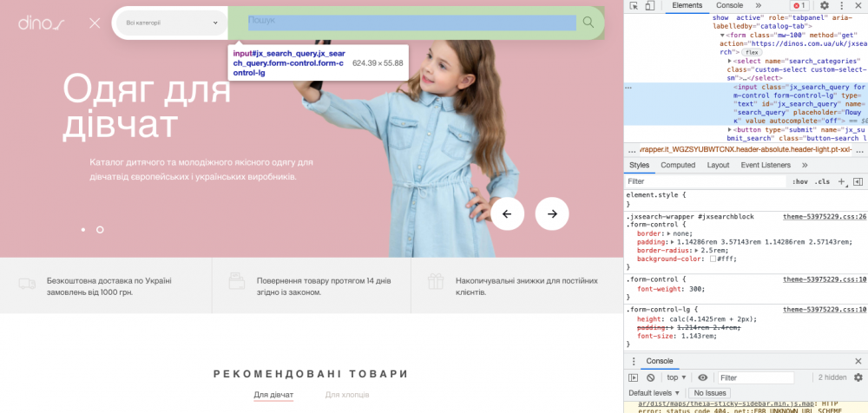This screenshot has height=413, width=868.
Task: Expand the select search_categories node
Action: click(730, 61)
